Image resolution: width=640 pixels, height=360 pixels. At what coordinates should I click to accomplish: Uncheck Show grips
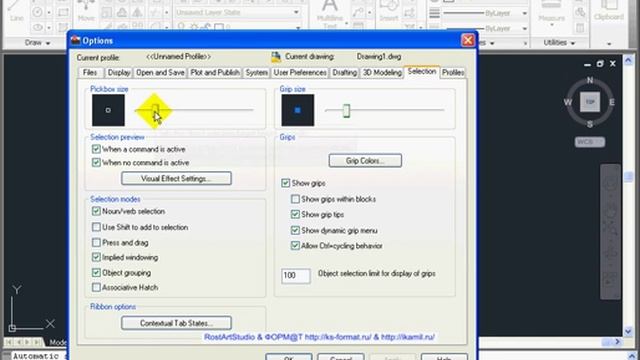[x=285, y=183]
